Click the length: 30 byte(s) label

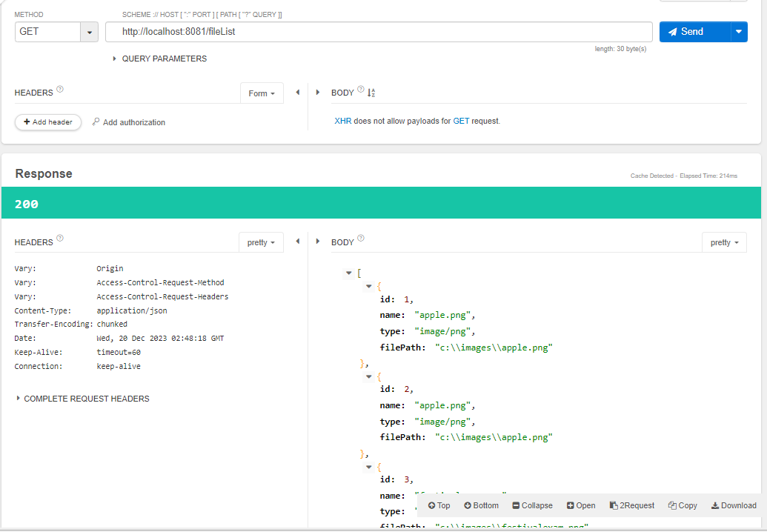point(620,49)
